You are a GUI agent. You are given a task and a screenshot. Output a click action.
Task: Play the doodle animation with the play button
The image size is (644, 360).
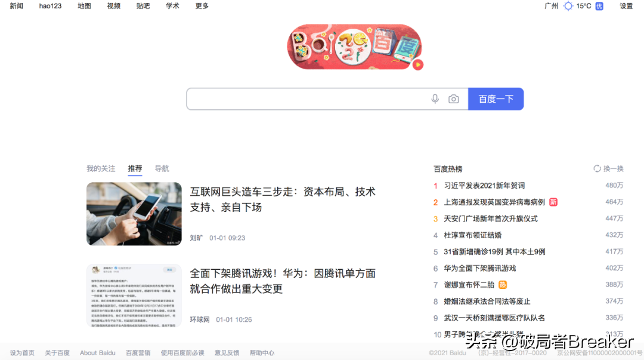[x=418, y=63]
